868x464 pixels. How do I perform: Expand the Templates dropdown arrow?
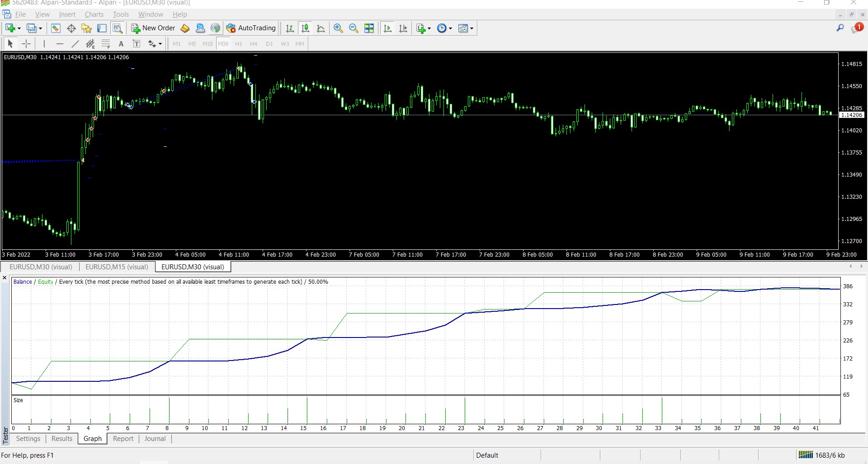(472, 28)
